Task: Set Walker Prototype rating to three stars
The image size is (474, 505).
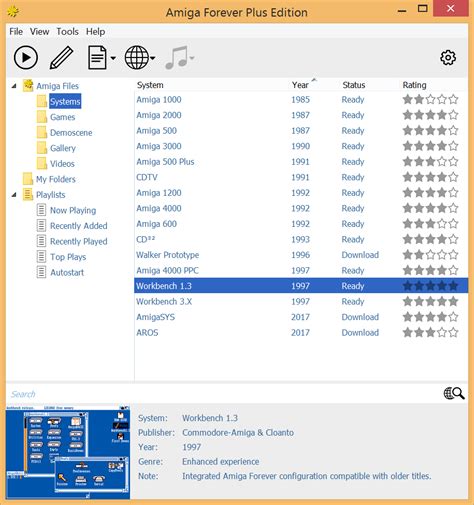Action: point(430,255)
